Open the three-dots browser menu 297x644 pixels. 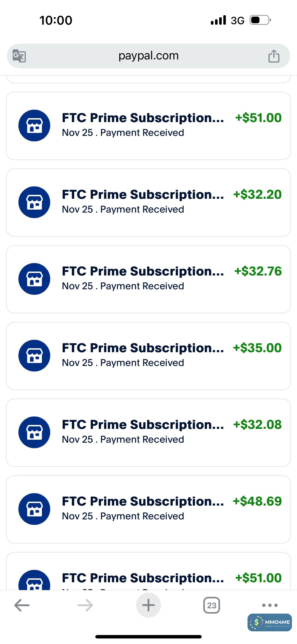pos(270,605)
